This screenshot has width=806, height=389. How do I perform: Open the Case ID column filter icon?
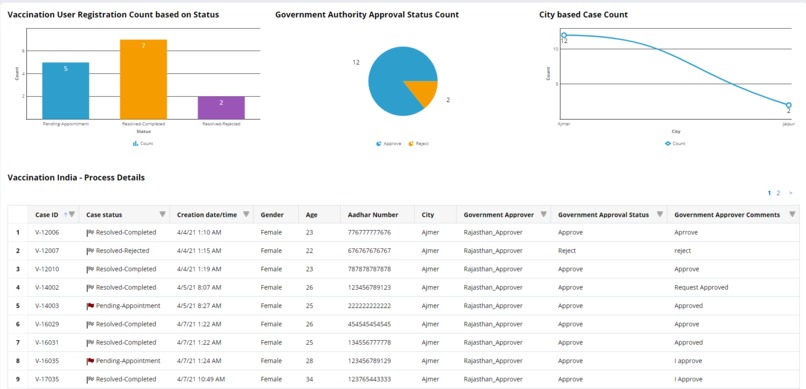click(x=72, y=214)
